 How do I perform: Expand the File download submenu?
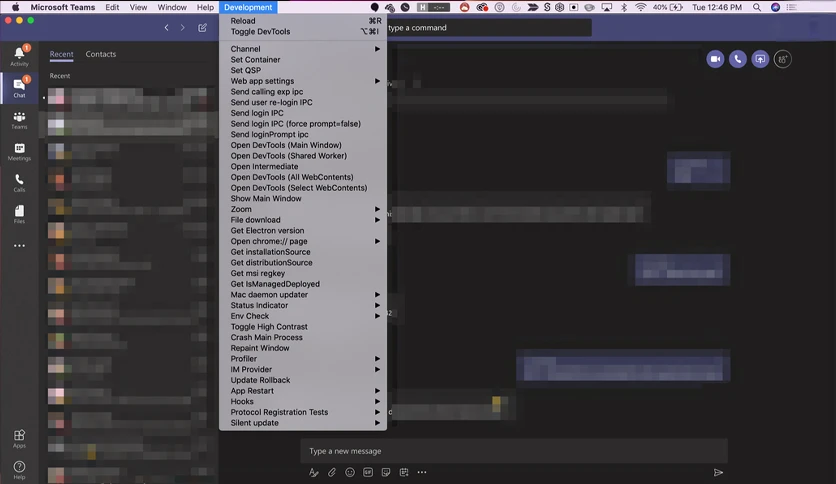302,220
